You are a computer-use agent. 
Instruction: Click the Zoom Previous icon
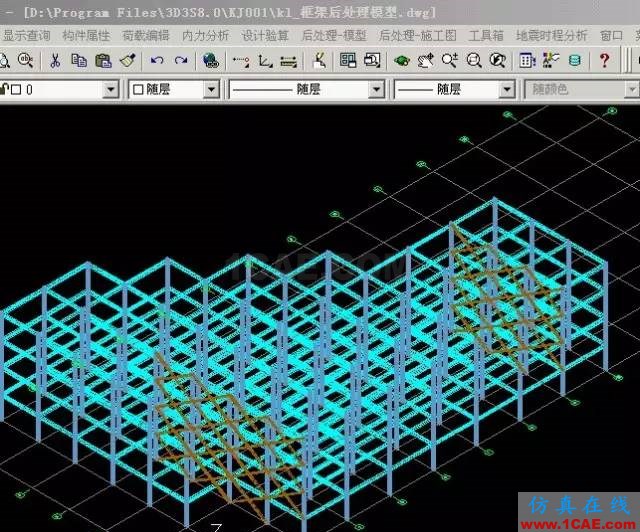coord(497,60)
